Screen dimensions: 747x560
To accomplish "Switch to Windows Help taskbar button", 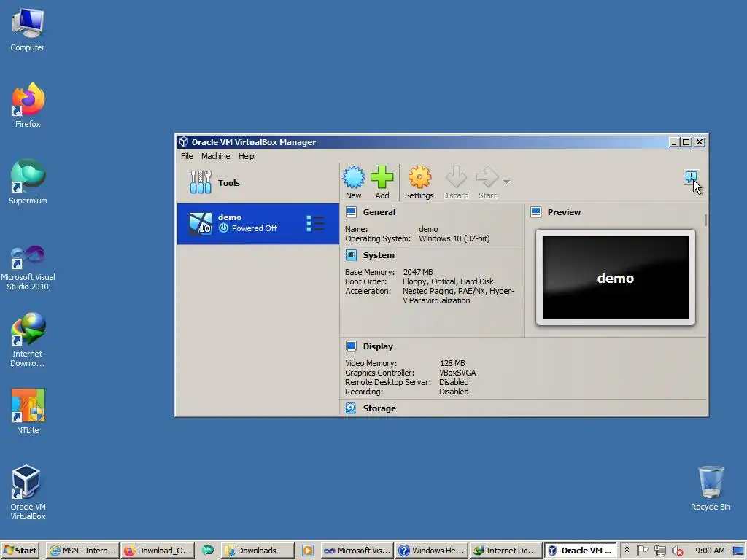I will click(x=432, y=551).
